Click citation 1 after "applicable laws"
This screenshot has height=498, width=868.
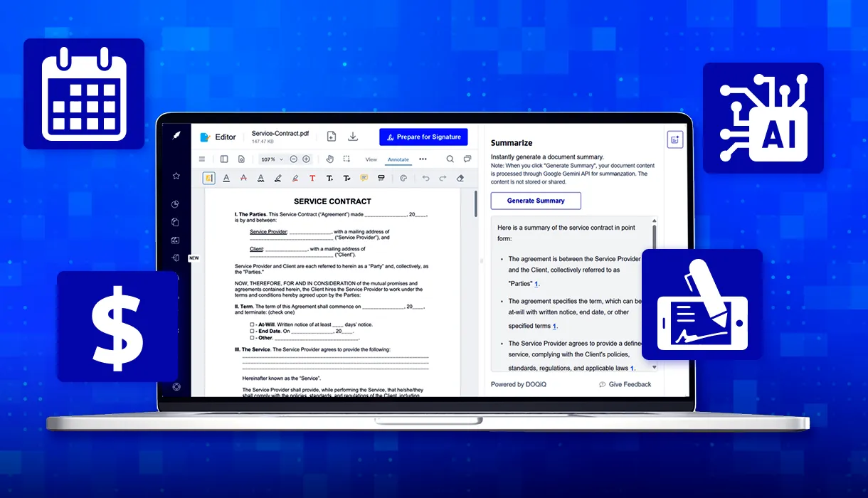632,369
